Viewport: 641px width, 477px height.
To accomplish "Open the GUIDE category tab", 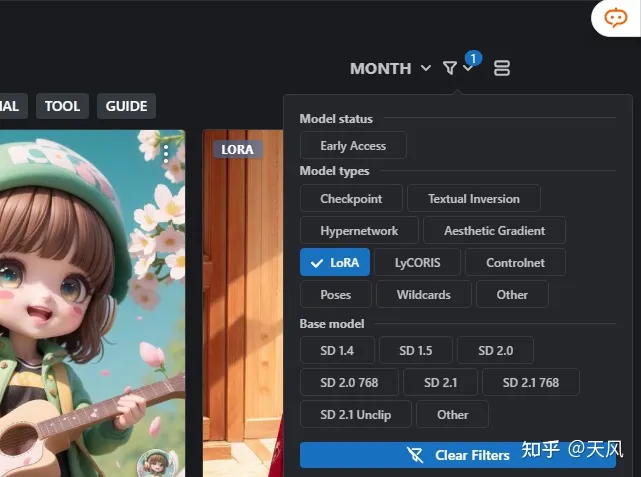I will [126, 106].
